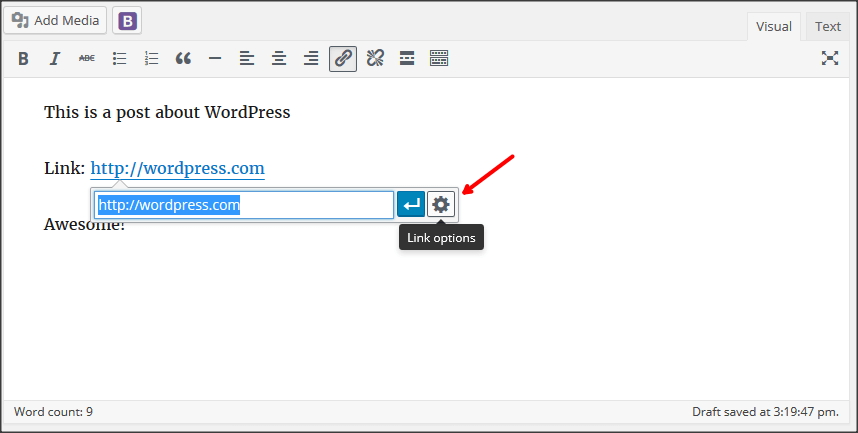Image resolution: width=858 pixels, height=433 pixels.
Task: Insert a bulleted list
Action: coord(119,59)
